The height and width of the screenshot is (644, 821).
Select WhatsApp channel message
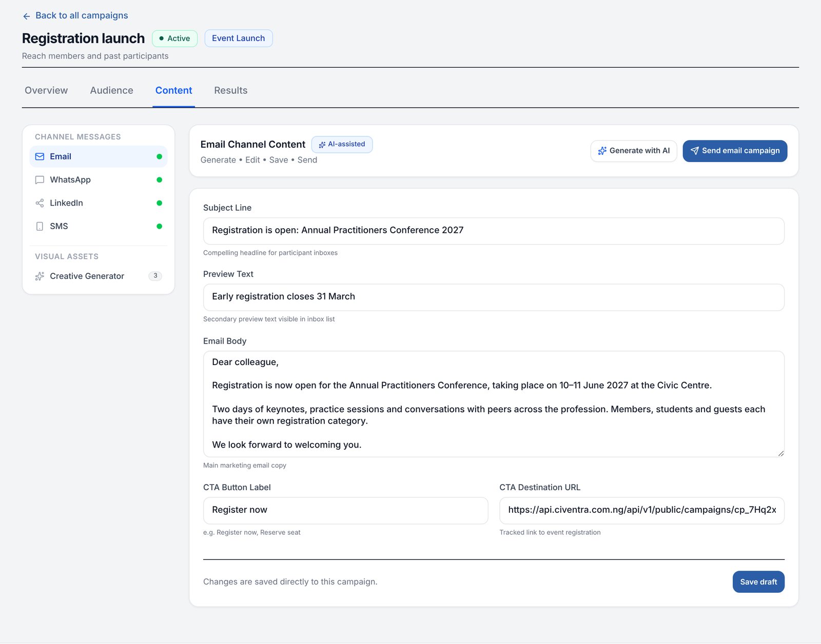pos(99,180)
